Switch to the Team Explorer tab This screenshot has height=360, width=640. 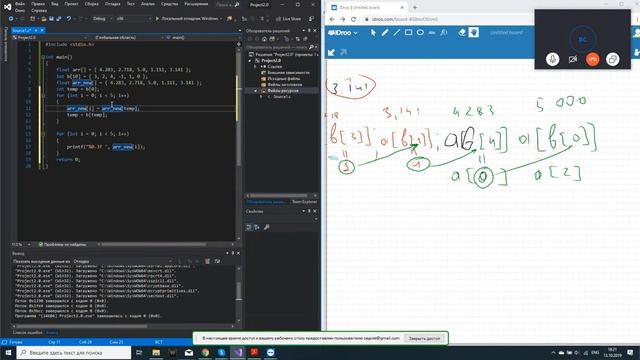(304, 202)
